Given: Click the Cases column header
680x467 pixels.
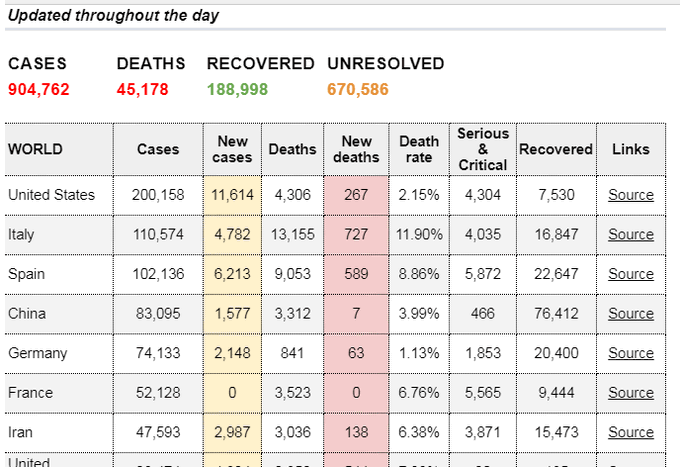Looking at the screenshot, I should 158,149.
